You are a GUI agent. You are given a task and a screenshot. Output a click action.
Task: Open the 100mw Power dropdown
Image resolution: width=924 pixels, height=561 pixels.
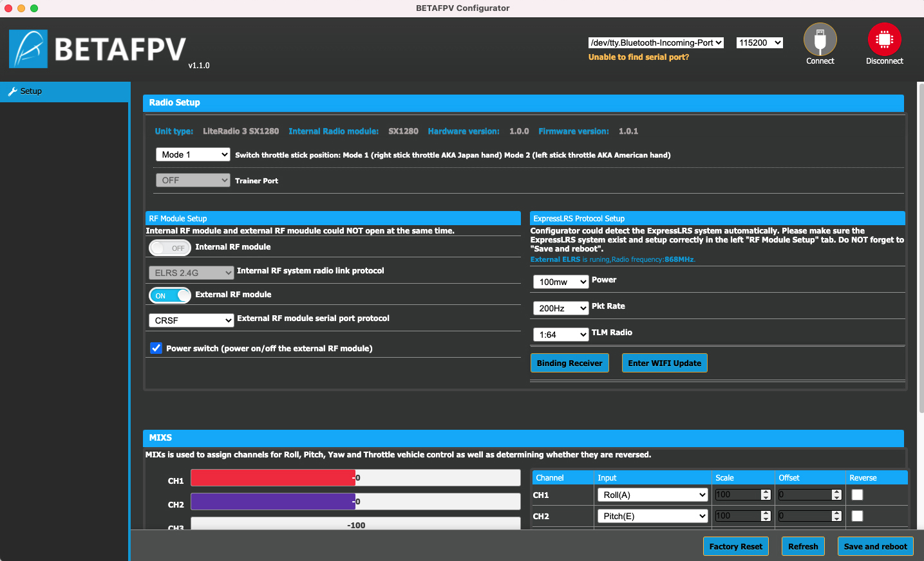(x=561, y=282)
